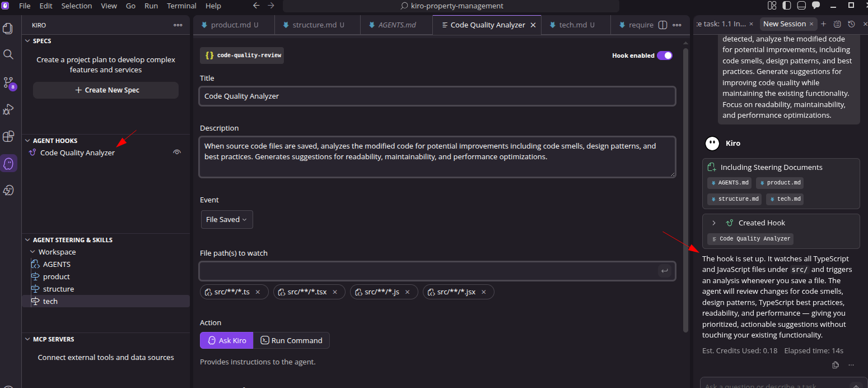Click the customize layout icon in title bar
868x388 pixels.
[x=772, y=6]
